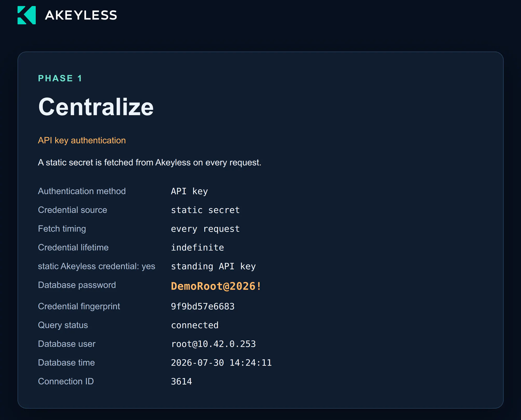Screen dimensions: 521x420
Task: Select the password 'DemoRoot@2026!'
Action: click(216, 286)
